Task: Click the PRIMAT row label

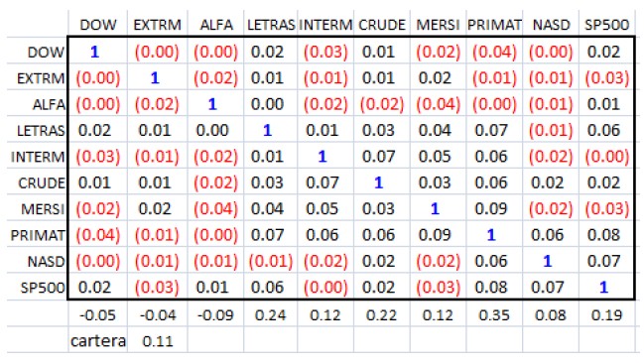Action: [38, 235]
